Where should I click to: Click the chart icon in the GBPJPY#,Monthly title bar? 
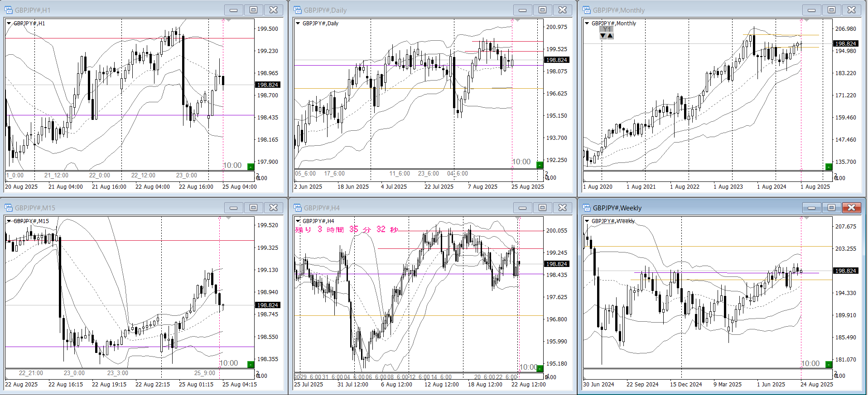(x=587, y=10)
